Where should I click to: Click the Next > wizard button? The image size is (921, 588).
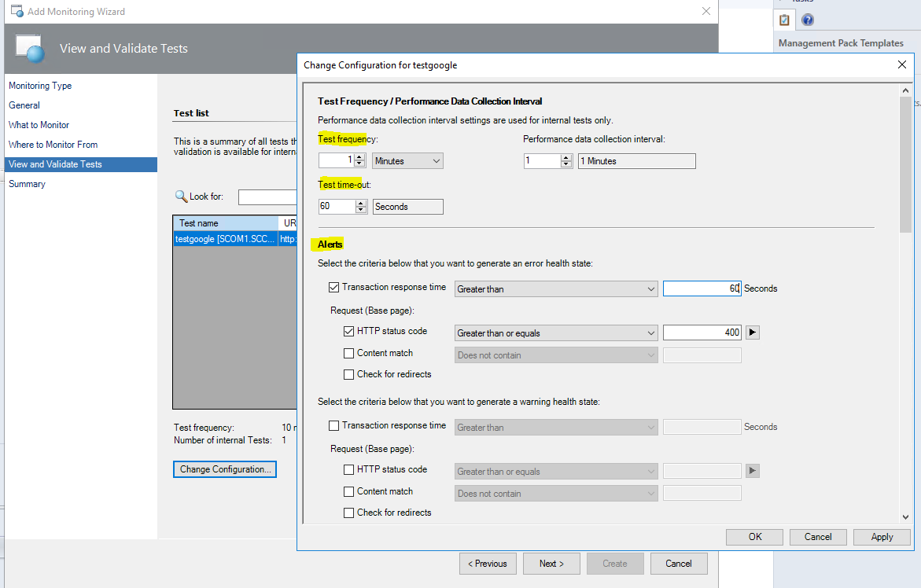tap(551, 564)
